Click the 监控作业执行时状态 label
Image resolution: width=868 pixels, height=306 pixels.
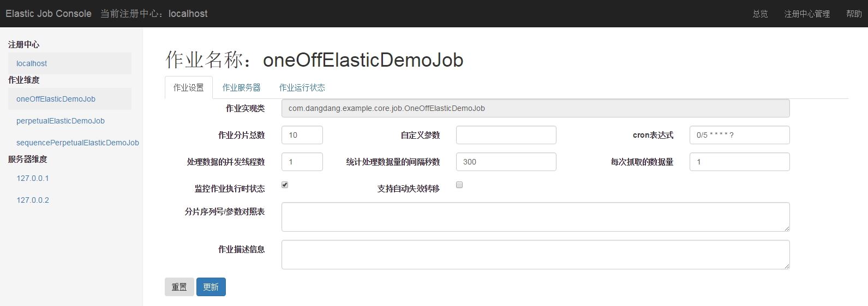(230, 189)
